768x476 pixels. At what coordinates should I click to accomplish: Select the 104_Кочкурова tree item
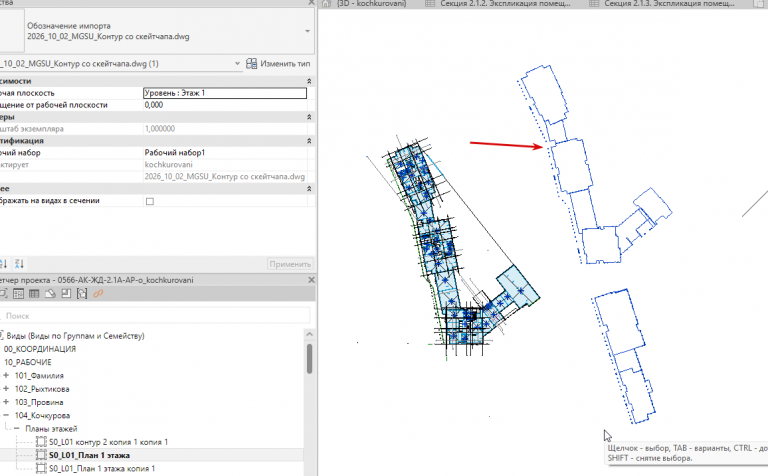pos(43,415)
